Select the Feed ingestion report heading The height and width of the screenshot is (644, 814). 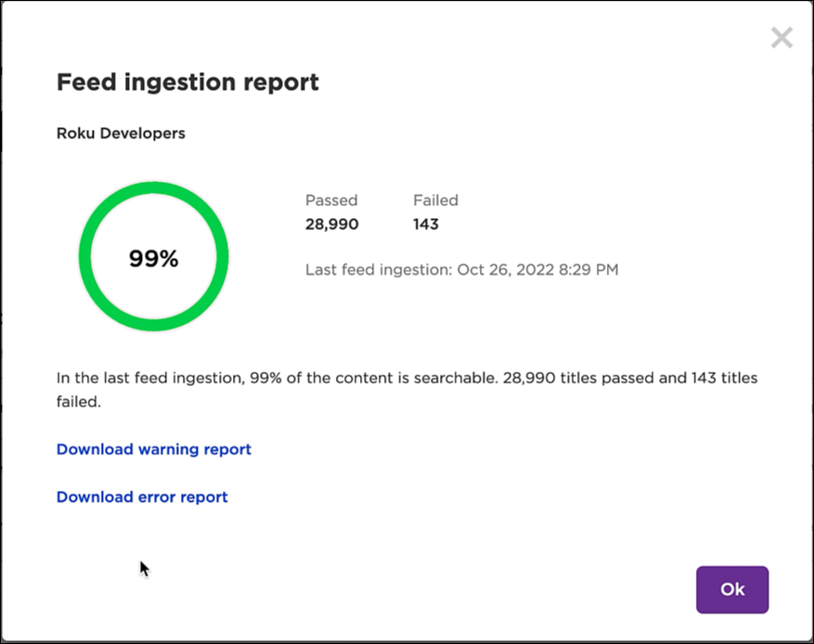coord(187,83)
